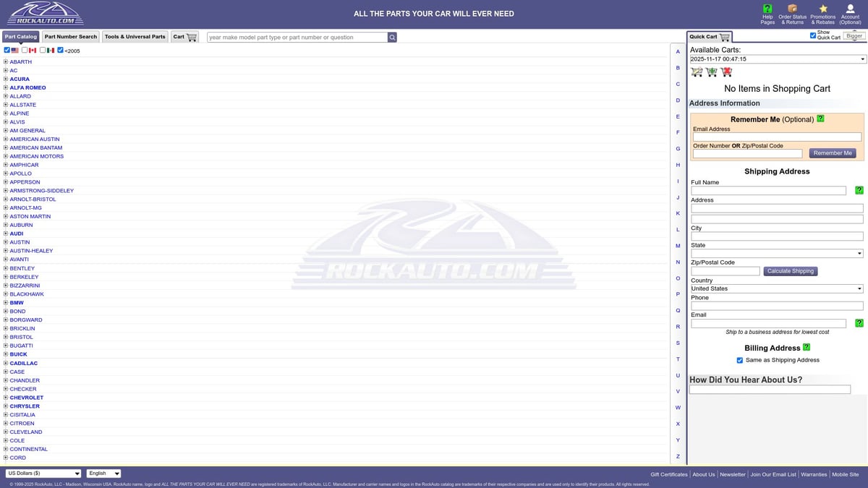Enable the Canada flag market checkbox

coord(25,51)
